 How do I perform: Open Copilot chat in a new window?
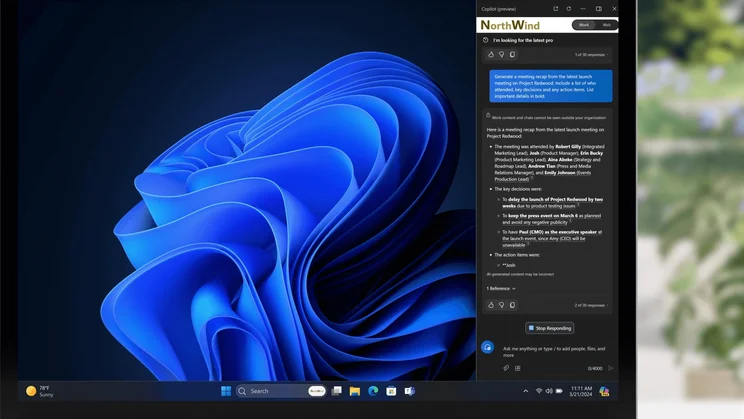[556, 9]
